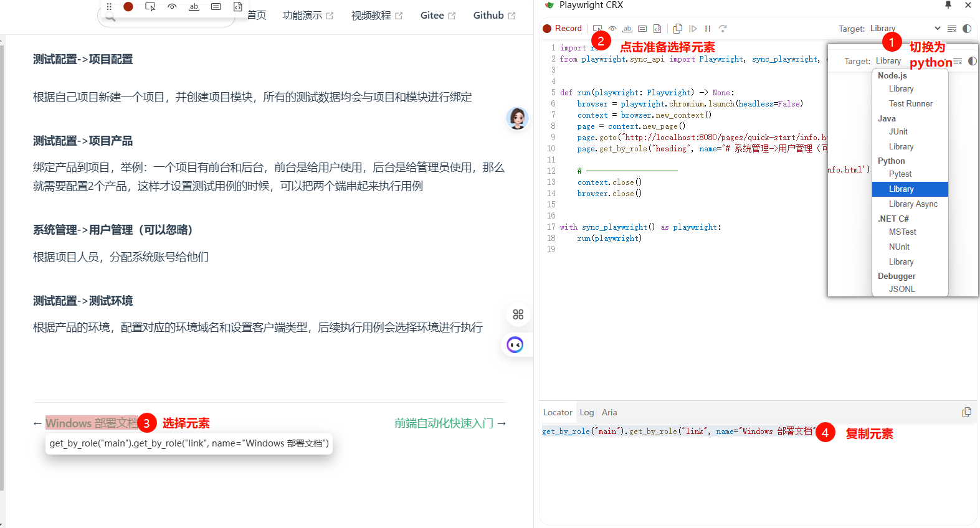Click Assert snapshot icon on floating overlay toolbar
The image size is (980, 528).
[237, 6]
